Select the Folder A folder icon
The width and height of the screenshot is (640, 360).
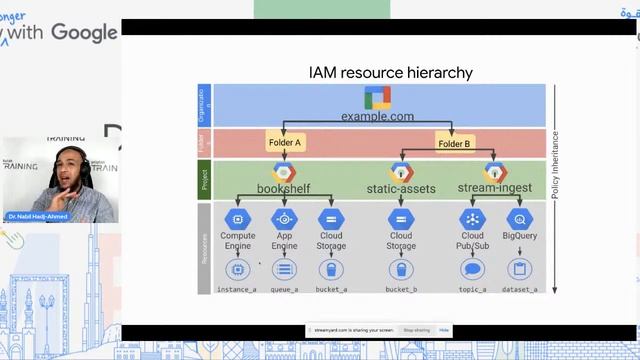[285, 141]
